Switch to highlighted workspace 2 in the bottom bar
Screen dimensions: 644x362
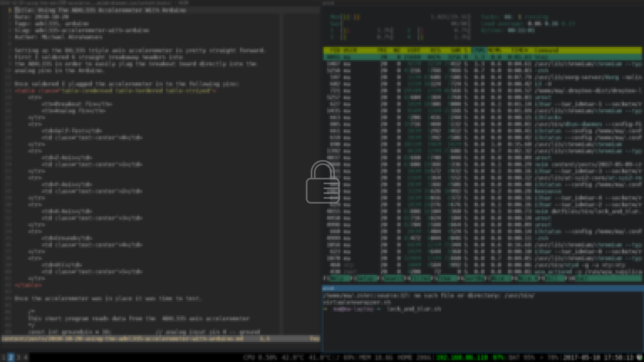click(x=11, y=358)
